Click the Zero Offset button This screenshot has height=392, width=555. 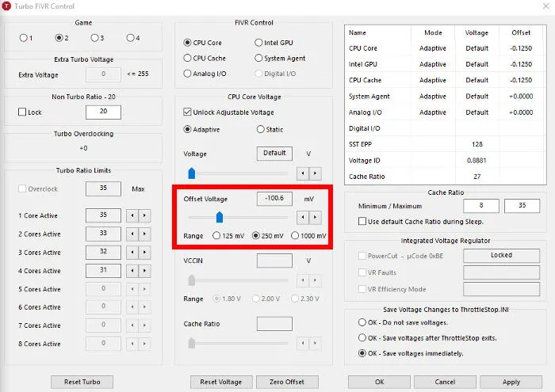(287, 382)
